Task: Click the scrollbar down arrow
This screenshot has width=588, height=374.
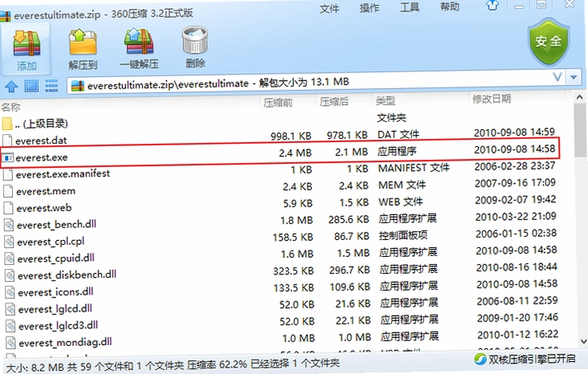Action: (x=583, y=342)
